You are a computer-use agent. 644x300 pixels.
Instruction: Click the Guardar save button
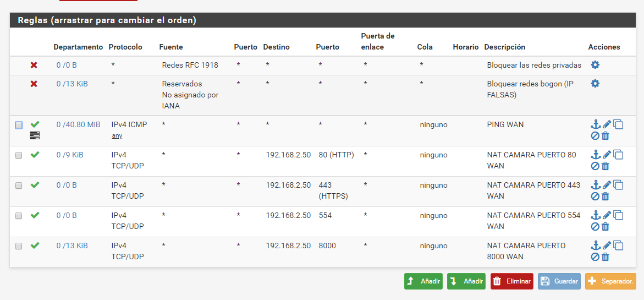(x=559, y=281)
